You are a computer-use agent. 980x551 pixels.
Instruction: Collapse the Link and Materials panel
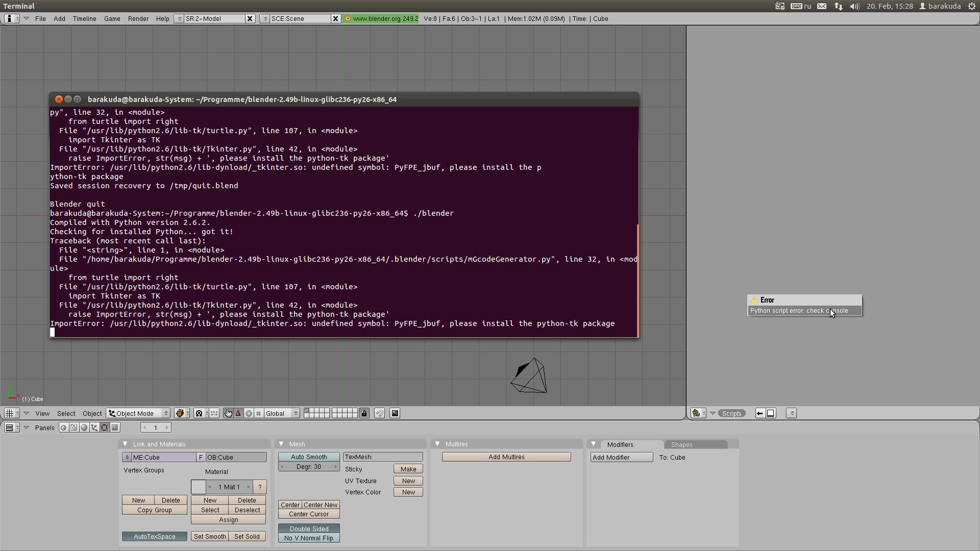pos(125,444)
